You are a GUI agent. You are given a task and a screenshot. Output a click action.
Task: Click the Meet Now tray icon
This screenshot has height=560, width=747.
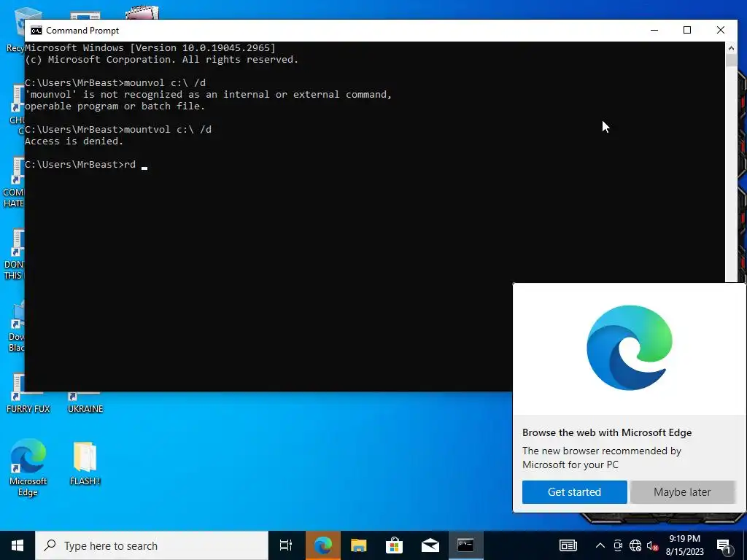tap(618, 545)
